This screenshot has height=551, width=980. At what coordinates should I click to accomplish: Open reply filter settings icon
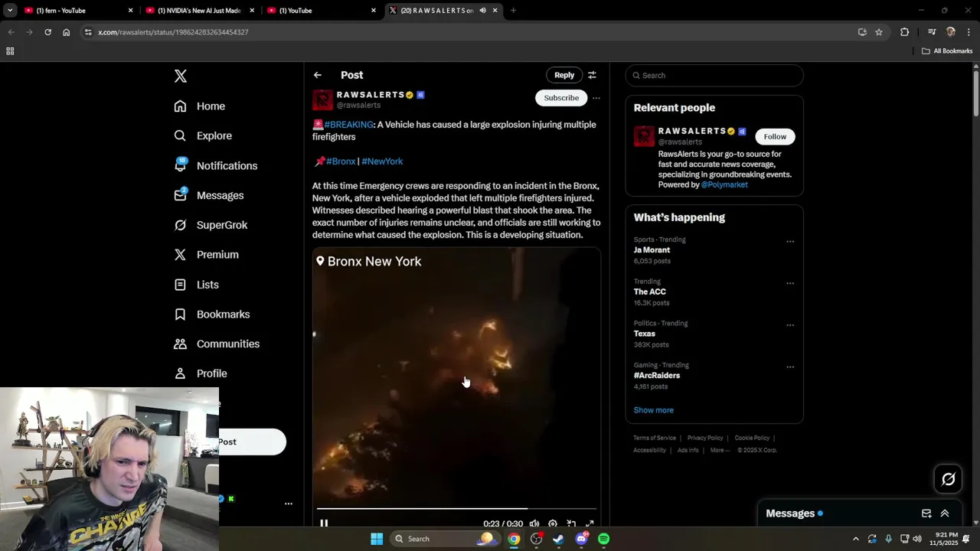[592, 75]
